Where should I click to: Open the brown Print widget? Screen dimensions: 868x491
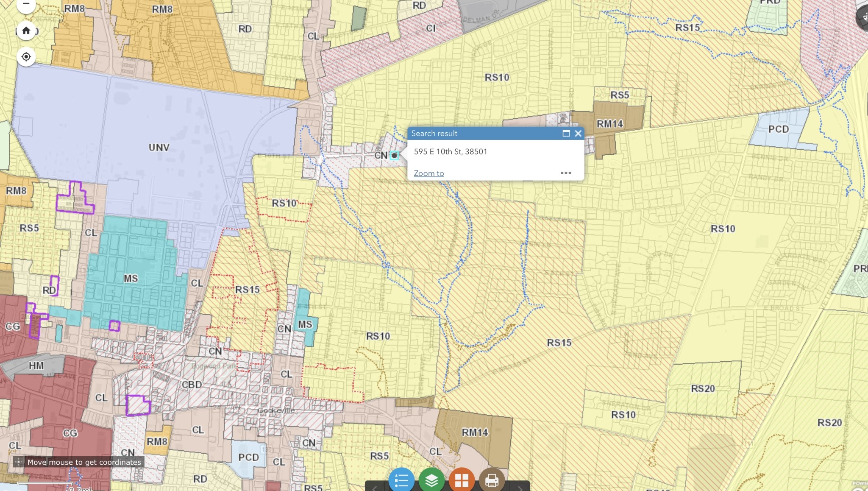click(x=492, y=480)
